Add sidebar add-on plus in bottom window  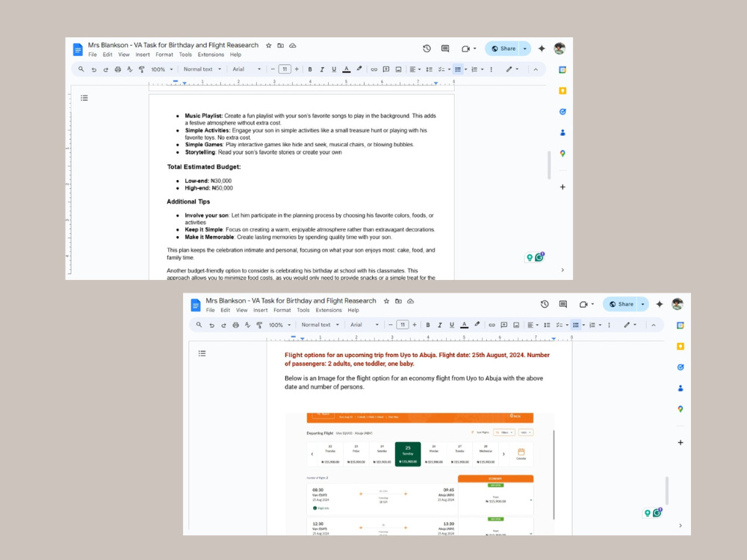coord(681,443)
